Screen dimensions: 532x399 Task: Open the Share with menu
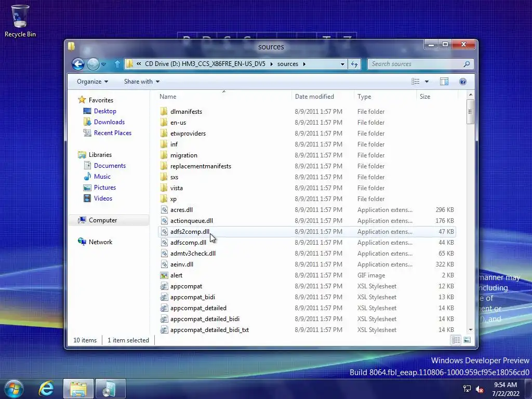(x=141, y=82)
